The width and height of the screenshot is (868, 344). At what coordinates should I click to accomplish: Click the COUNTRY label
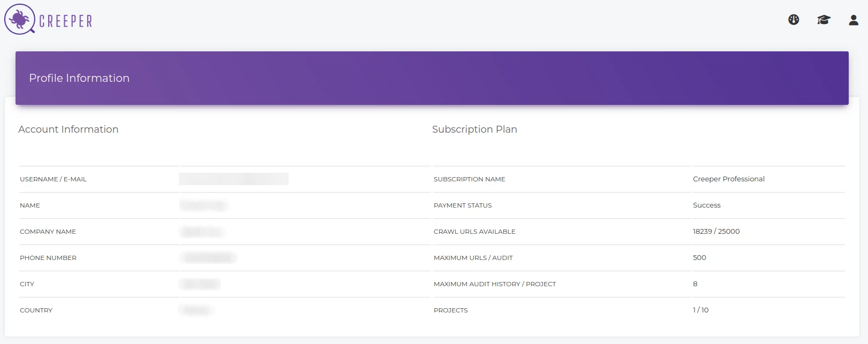[36, 310]
